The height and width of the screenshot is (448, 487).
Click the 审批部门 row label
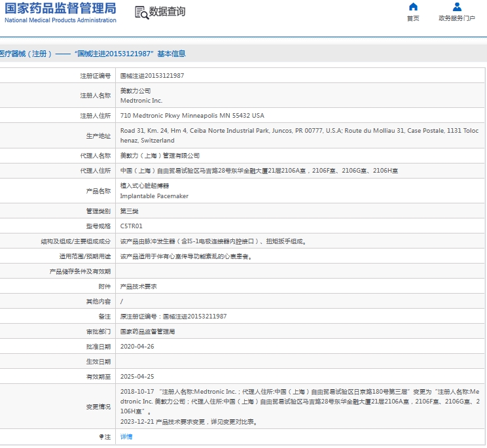coord(98,332)
